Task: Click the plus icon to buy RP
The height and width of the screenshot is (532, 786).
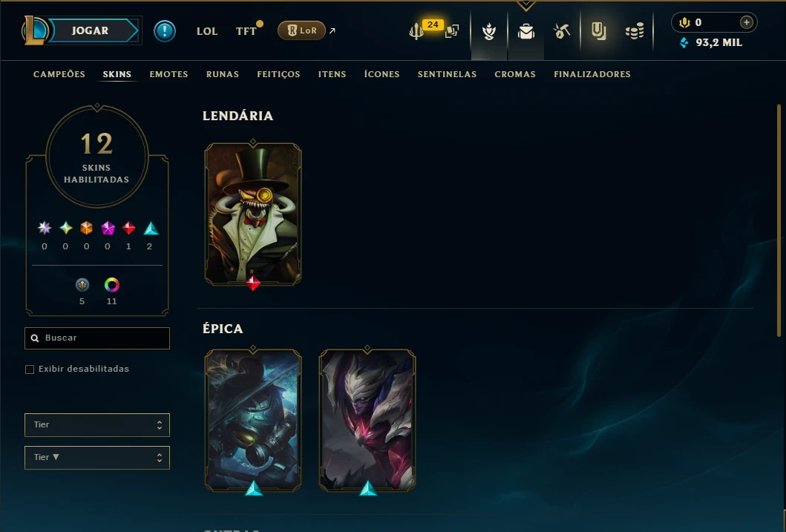Action: coord(747,22)
